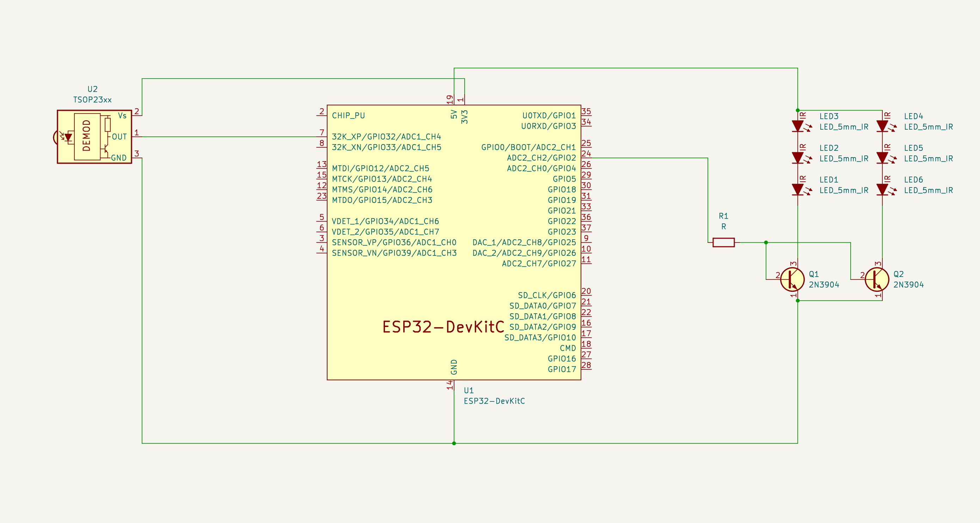Screen dimensions: 980x523
Task: Click the junction dot right of R1
Action: 766,242
